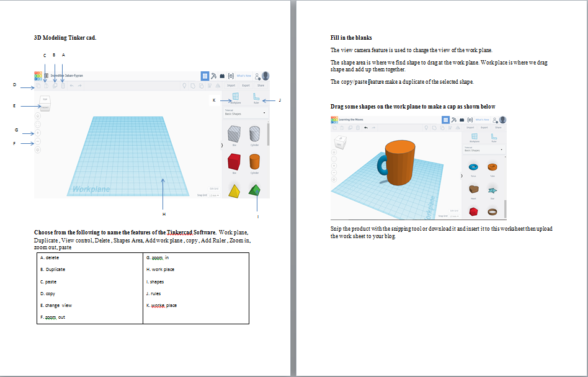588x377 pixels.
Task: Select the gray striped Cylinder hole shape
Action: pos(255,134)
